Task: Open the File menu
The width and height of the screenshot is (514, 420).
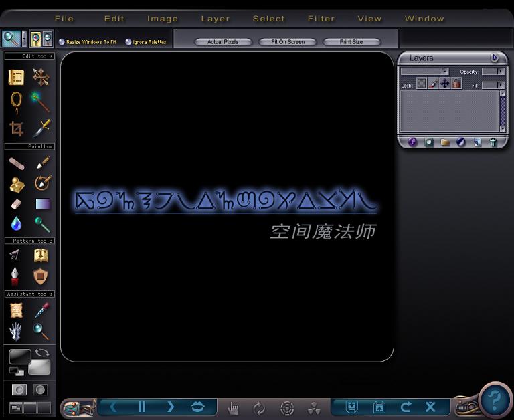Action: [64, 19]
